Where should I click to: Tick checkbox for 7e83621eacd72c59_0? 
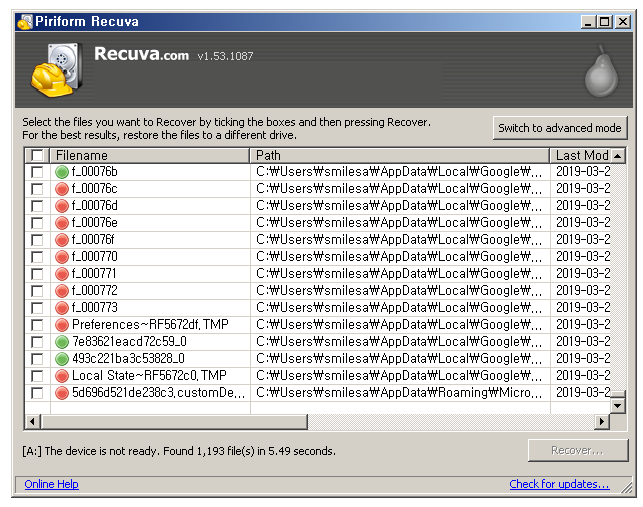pyautogui.click(x=37, y=343)
